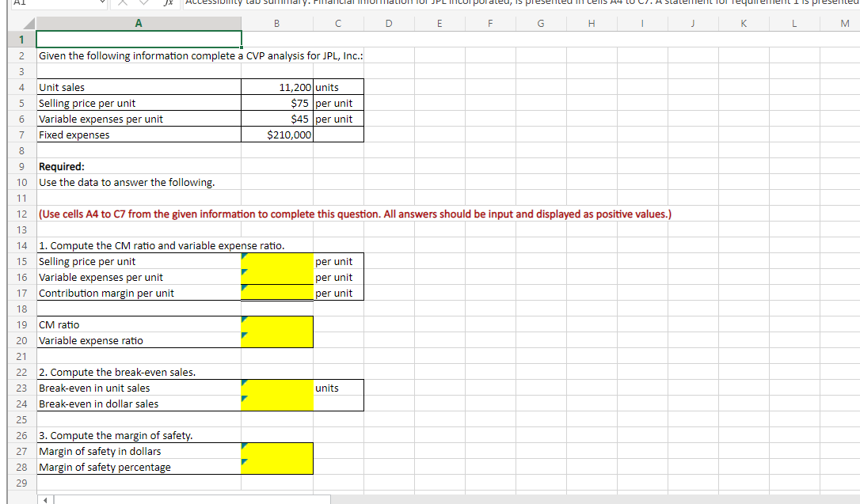Select the Unit sales label cell

(138, 87)
